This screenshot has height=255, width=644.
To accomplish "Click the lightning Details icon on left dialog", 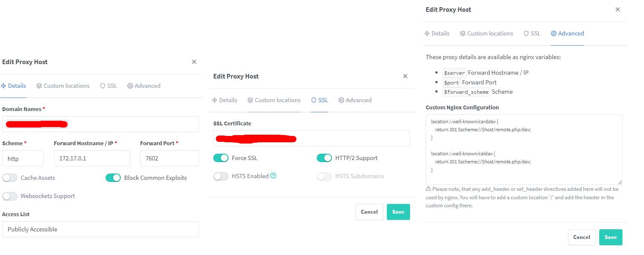I will (x=4, y=86).
